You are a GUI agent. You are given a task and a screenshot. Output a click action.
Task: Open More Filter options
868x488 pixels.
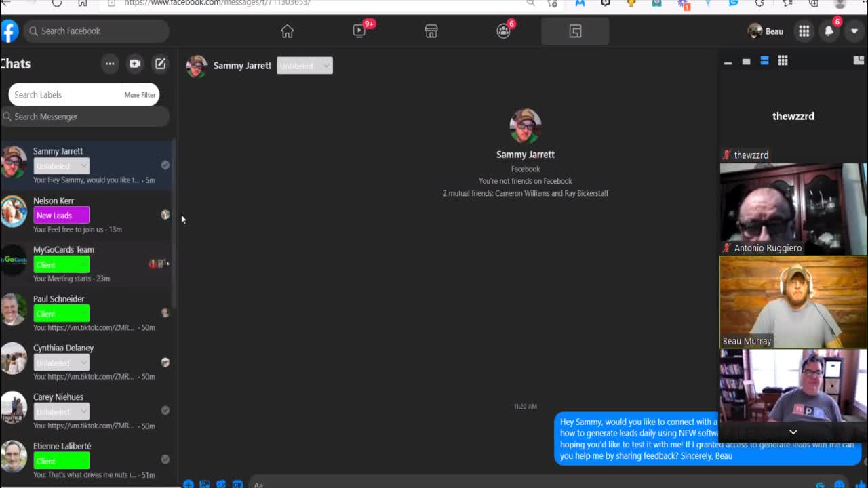pyautogui.click(x=140, y=95)
